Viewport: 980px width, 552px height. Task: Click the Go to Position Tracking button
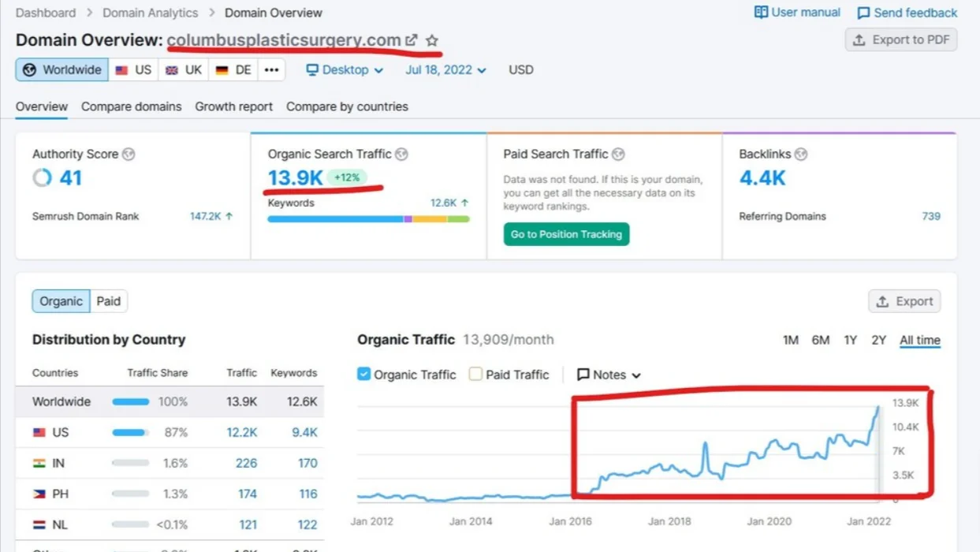pos(566,234)
